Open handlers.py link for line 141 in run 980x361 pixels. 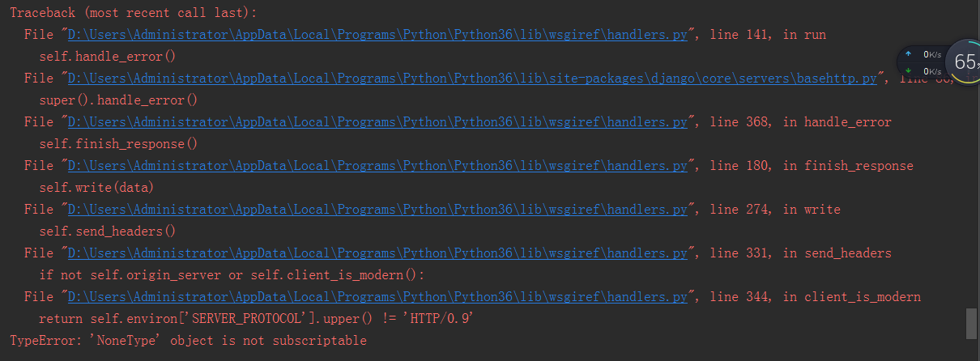point(377,35)
